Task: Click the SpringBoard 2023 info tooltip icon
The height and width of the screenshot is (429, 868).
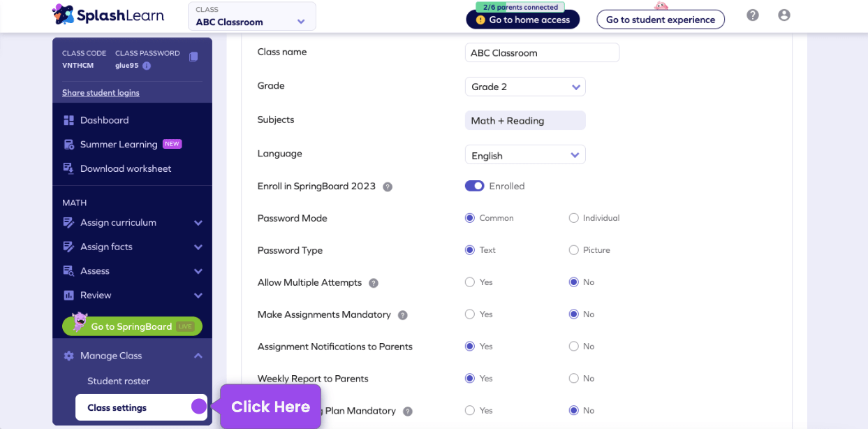Action: (x=388, y=187)
